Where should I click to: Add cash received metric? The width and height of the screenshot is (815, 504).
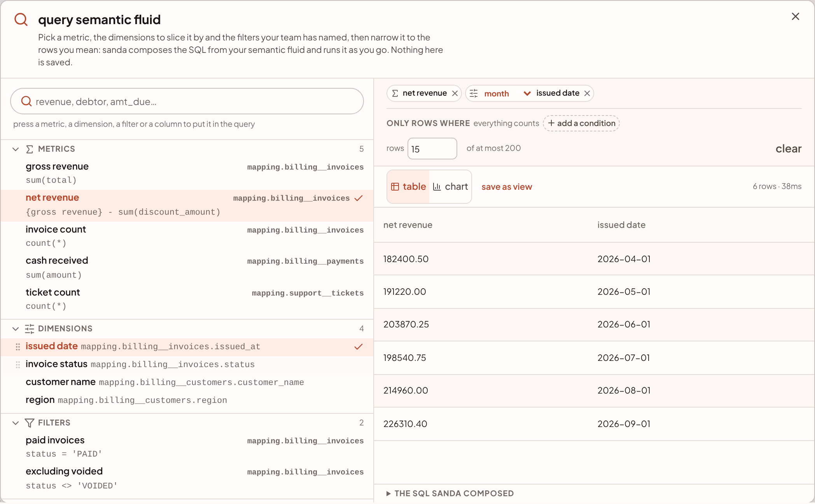[187, 268]
